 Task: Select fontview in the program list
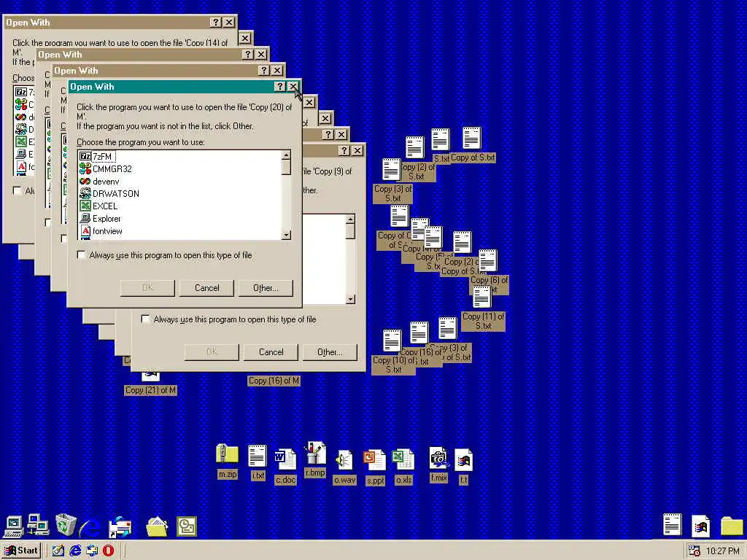pyautogui.click(x=101, y=230)
